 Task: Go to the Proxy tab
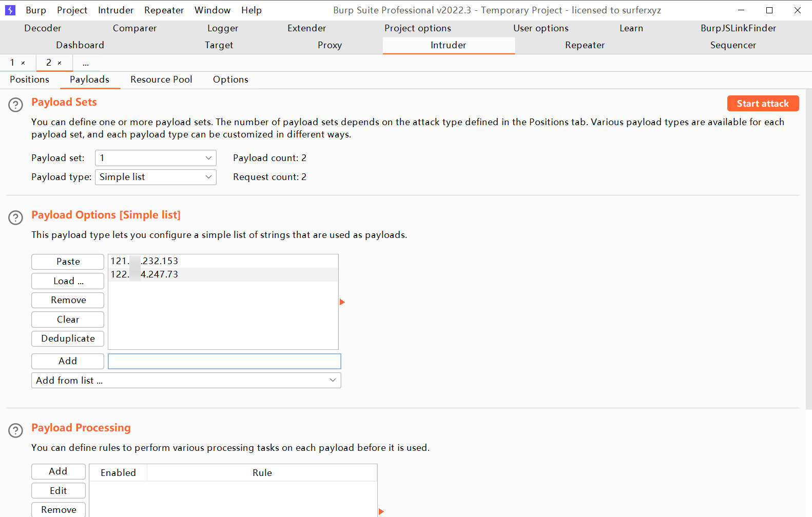tap(330, 45)
